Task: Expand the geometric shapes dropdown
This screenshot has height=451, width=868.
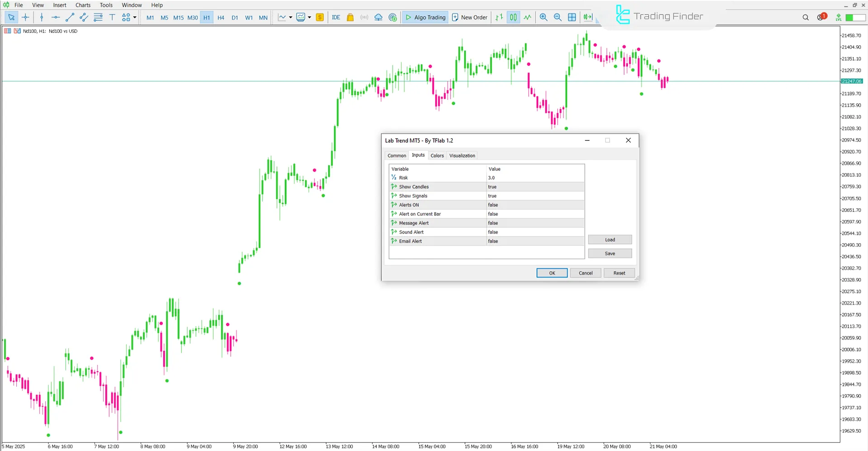Action: click(134, 17)
